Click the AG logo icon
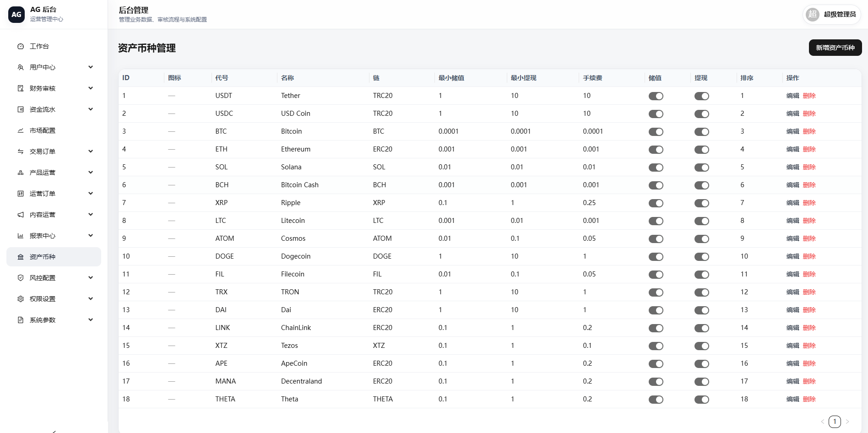 [x=16, y=14]
